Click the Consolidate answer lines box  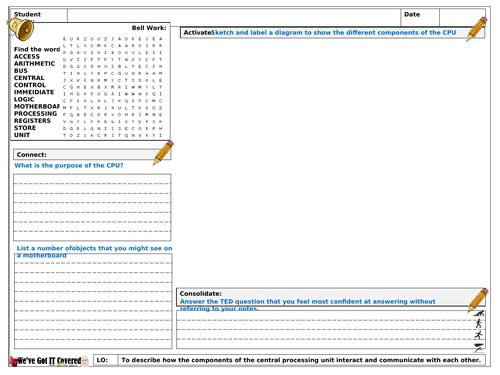tap(331, 330)
